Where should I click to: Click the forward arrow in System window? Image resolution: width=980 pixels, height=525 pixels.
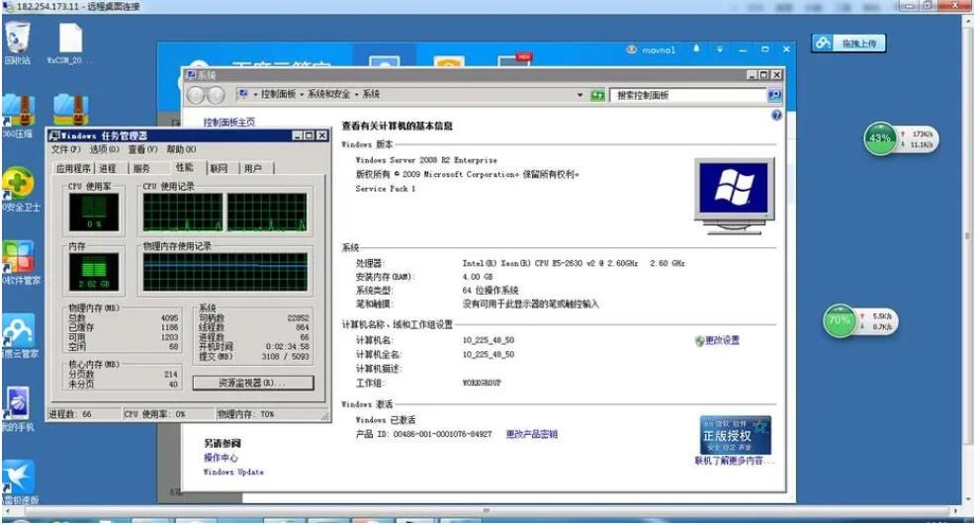coord(216,95)
